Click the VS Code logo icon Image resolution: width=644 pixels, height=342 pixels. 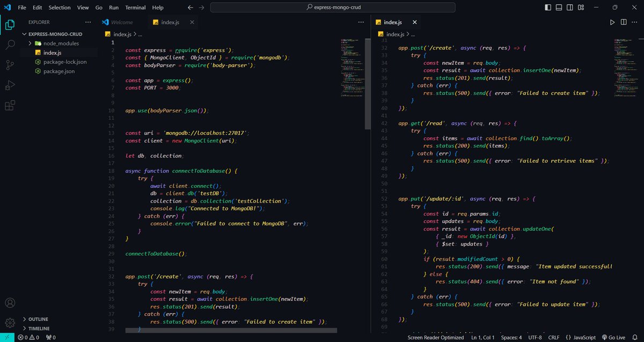pyautogui.click(x=7, y=8)
